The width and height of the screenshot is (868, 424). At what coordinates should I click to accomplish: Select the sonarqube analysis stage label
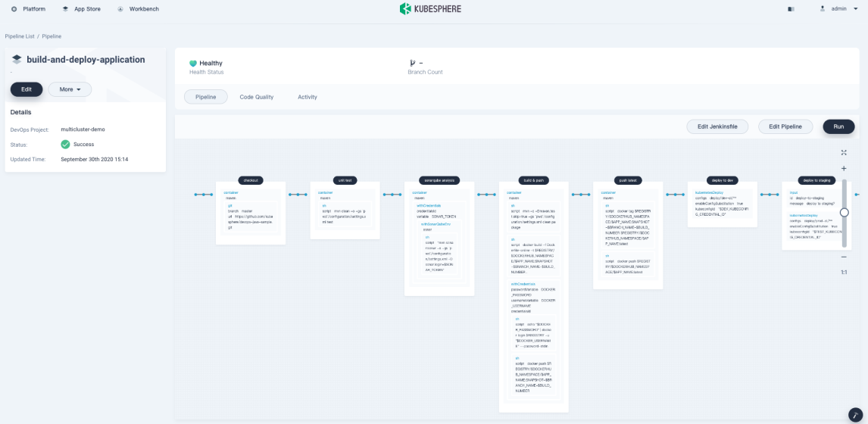coord(439,180)
